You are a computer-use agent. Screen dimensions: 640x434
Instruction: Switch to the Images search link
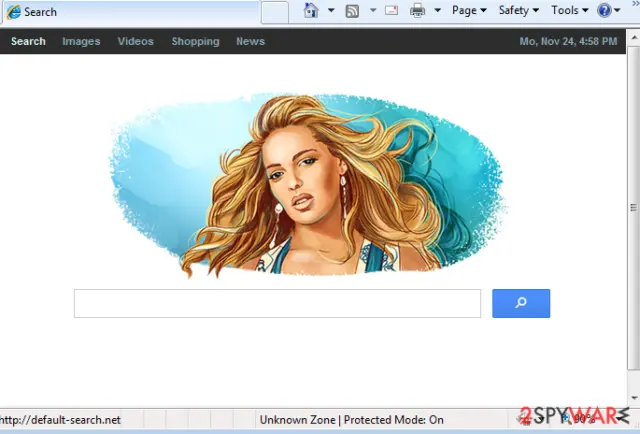pos(81,41)
